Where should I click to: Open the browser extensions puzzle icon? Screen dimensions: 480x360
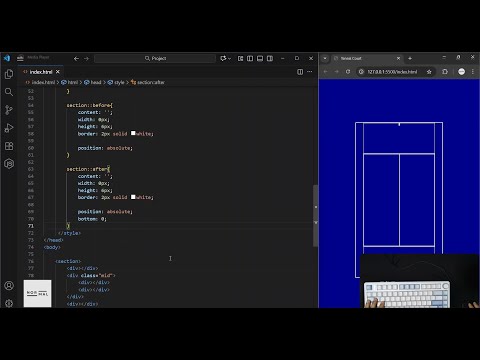tap(445, 72)
